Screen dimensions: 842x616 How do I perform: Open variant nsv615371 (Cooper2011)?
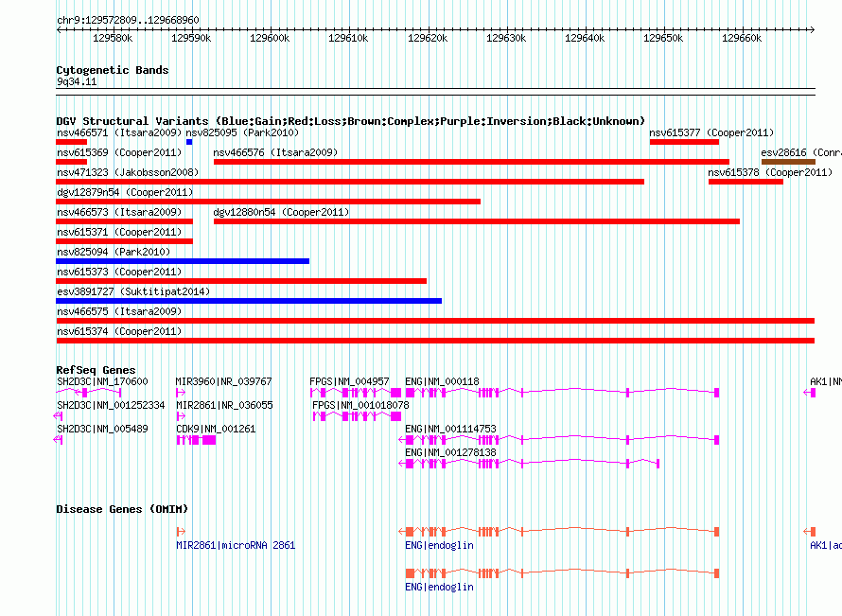pyautogui.click(x=119, y=232)
